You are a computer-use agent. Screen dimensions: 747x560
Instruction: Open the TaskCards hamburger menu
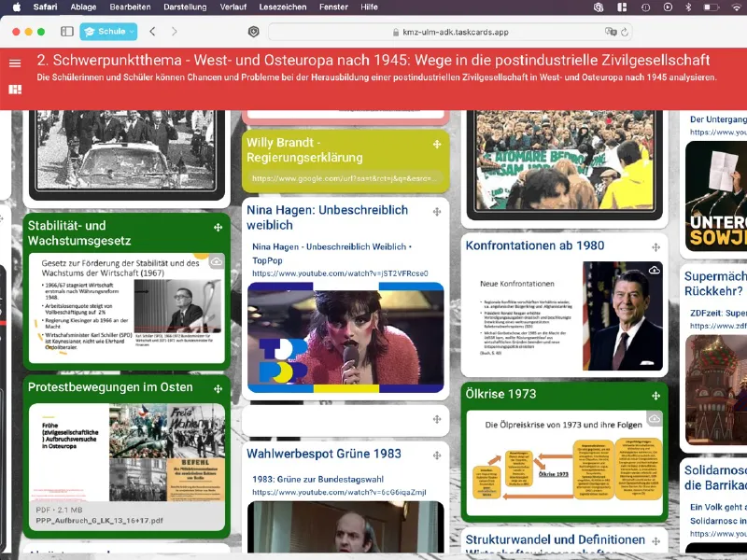coord(15,63)
